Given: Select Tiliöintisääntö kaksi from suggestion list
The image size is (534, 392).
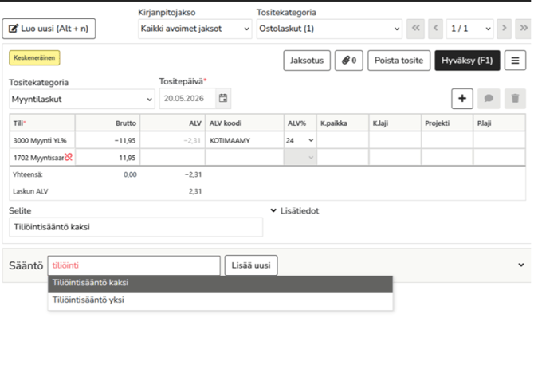Looking at the screenshot, I should pos(220,283).
